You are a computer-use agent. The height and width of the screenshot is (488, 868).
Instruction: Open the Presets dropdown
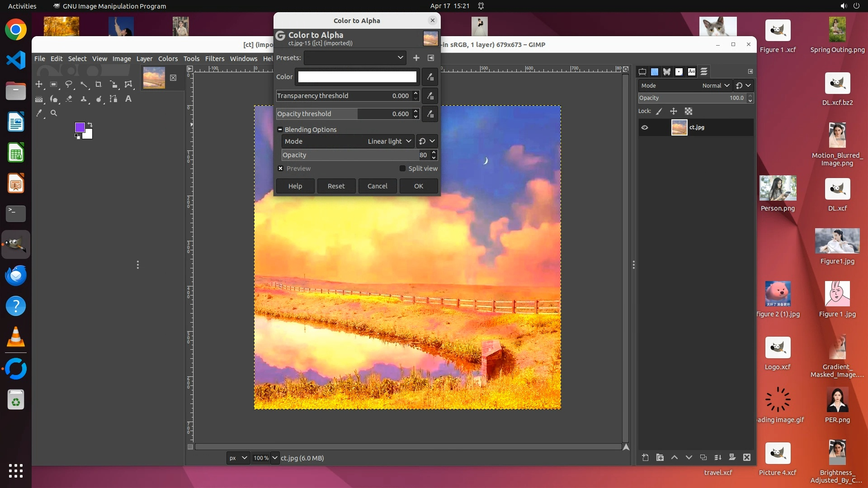(x=355, y=58)
